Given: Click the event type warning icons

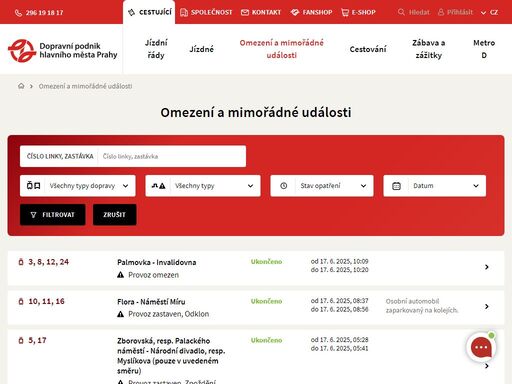Looking at the screenshot, I should 158,186.
